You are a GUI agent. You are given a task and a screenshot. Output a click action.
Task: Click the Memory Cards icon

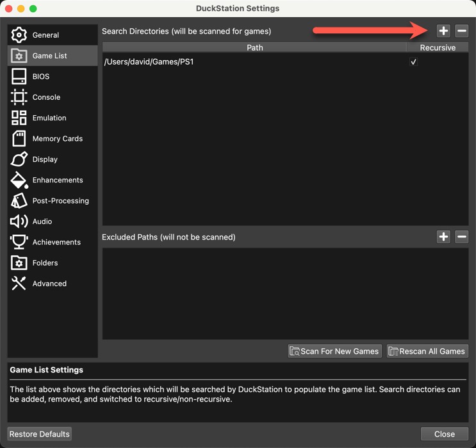click(x=19, y=139)
